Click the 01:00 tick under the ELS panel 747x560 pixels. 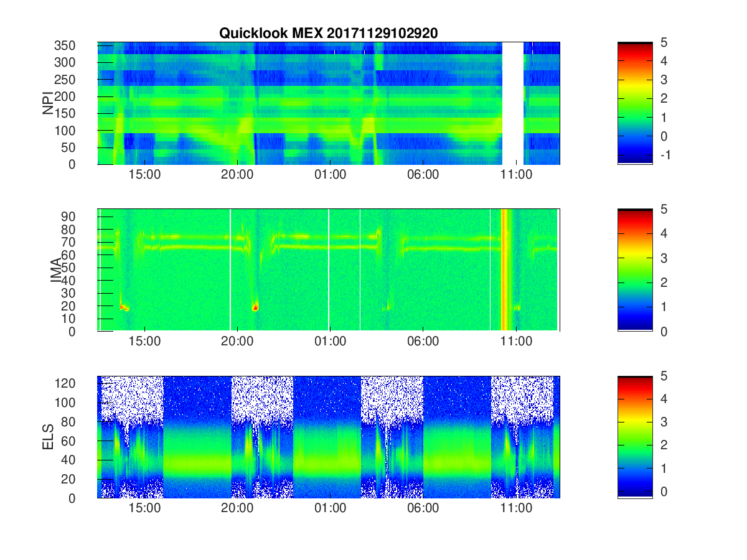330,508
